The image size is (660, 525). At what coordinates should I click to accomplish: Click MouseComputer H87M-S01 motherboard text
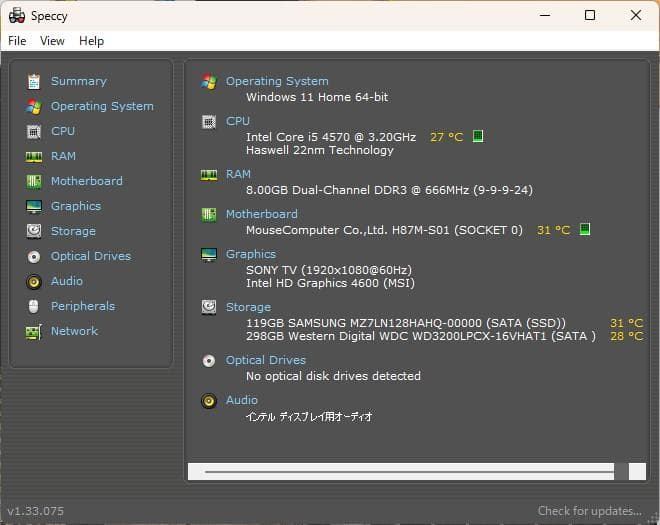tap(384, 230)
